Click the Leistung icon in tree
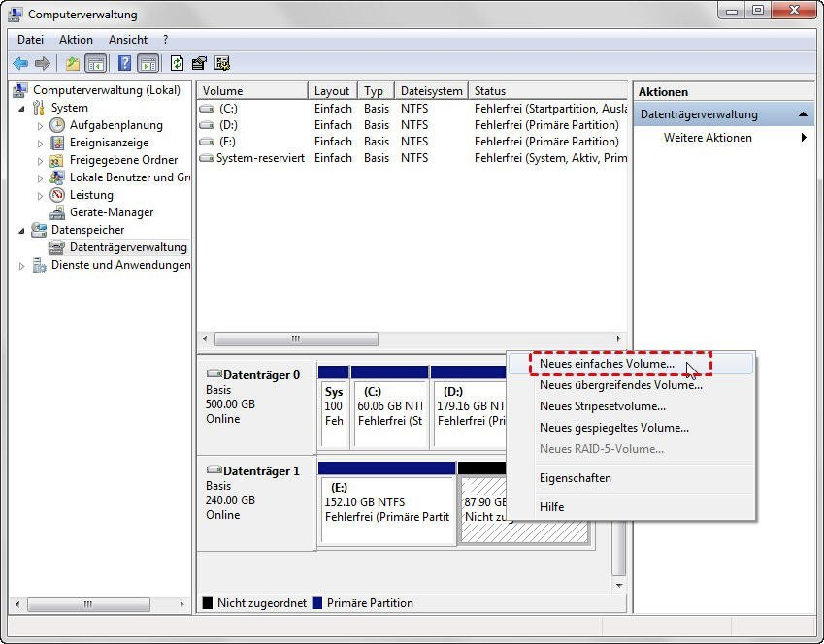824x644 pixels. pyautogui.click(x=57, y=195)
